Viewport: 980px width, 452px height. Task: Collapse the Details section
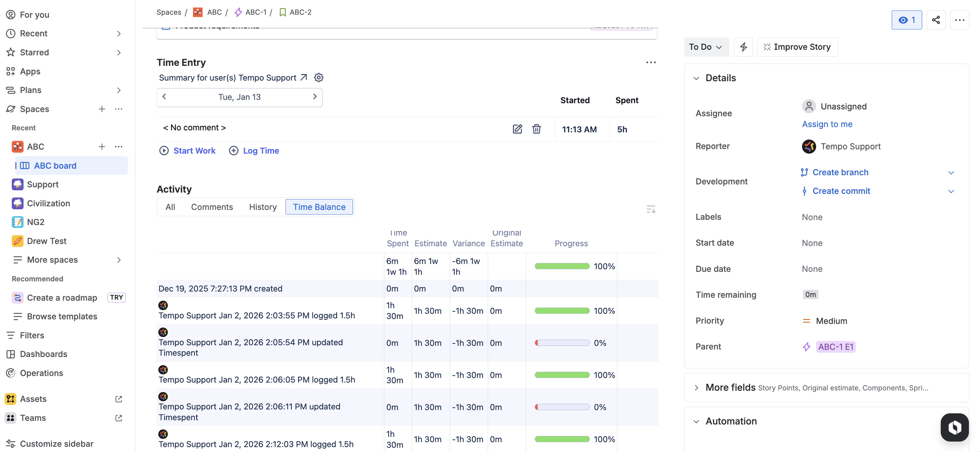point(696,78)
